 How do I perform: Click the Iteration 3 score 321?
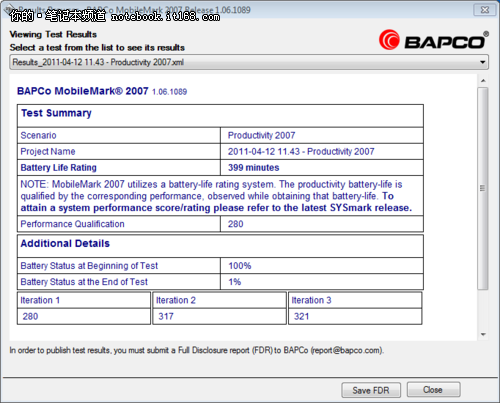pyautogui.click(x=302, y=316)
